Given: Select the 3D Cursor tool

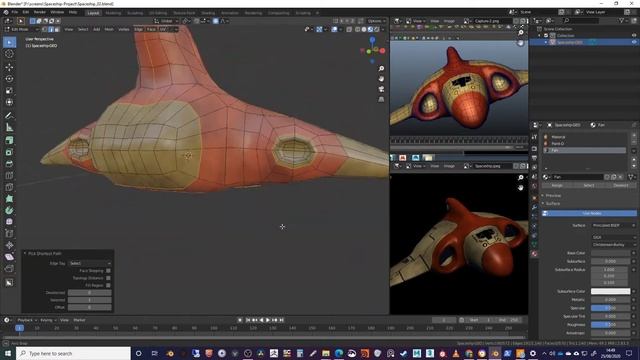Looking at the screenshot, I should pyautogui.click(x=9, y=54).
